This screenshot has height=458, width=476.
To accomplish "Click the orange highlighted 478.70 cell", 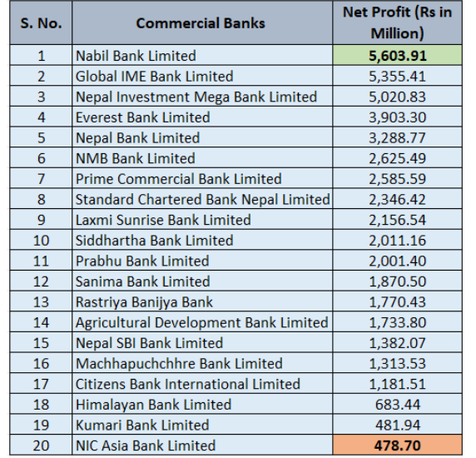I will pos(398,446).
